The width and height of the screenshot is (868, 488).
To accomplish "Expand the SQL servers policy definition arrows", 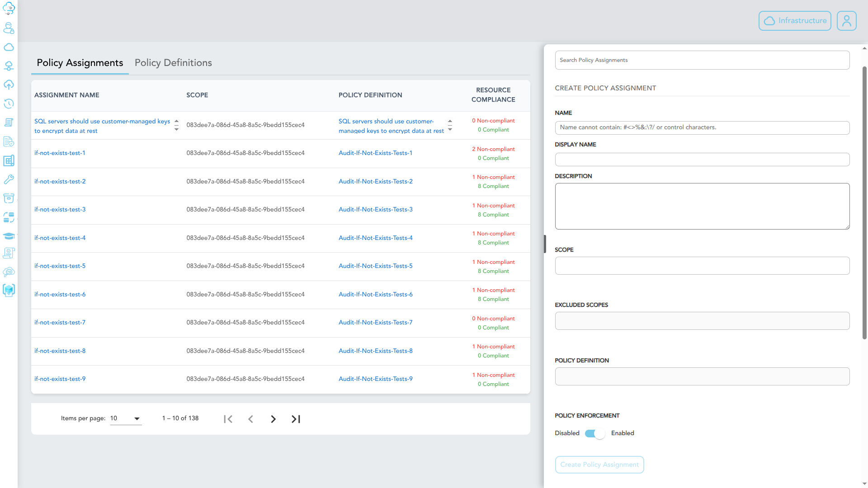I will (x=450, y=126).
